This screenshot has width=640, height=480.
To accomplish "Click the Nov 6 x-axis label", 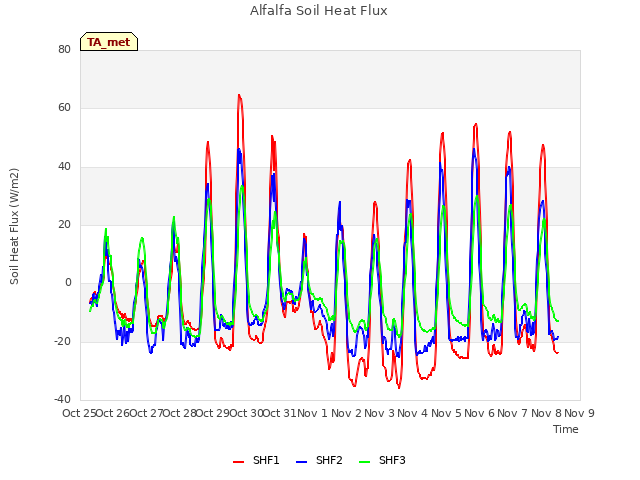I will (479, 413).
